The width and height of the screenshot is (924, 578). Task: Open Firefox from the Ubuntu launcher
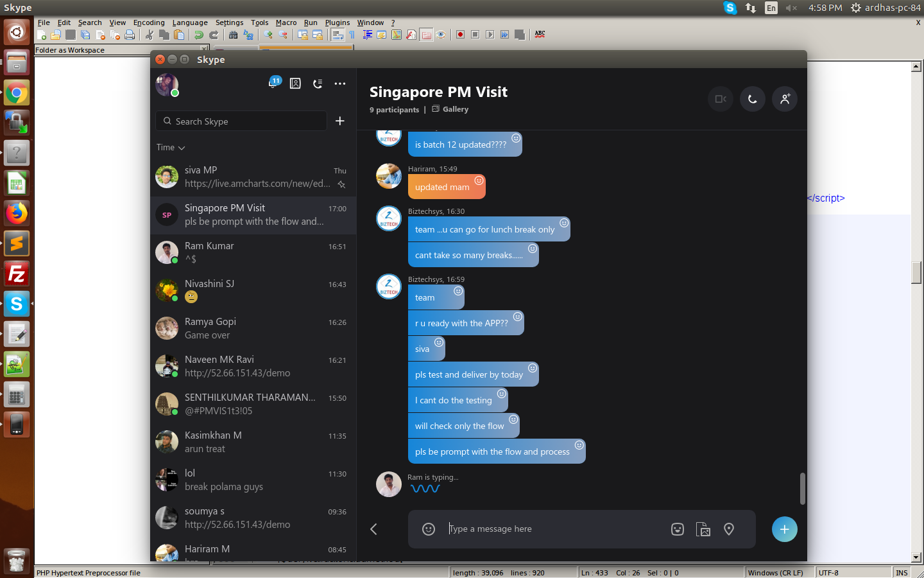click(17, 213)
